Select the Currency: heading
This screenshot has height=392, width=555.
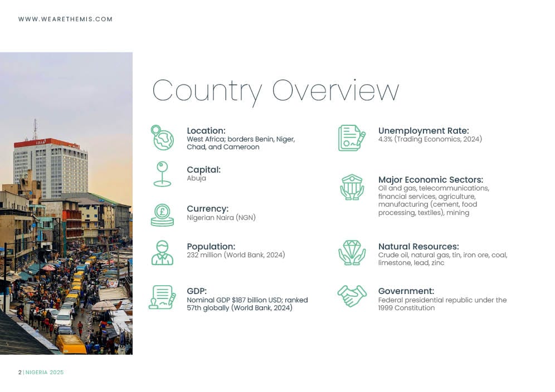click(208, 209)
